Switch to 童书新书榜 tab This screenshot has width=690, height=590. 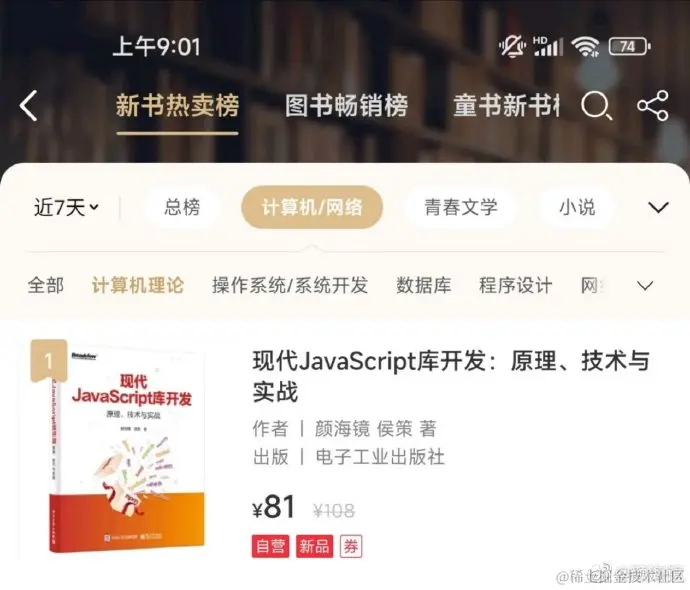click(506, 106)
